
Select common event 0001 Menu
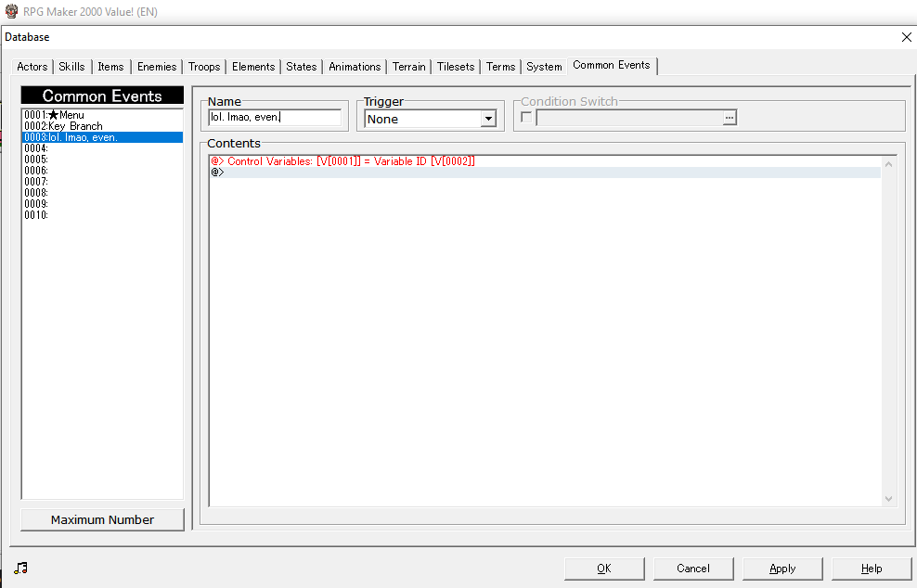tap(102, 115)
